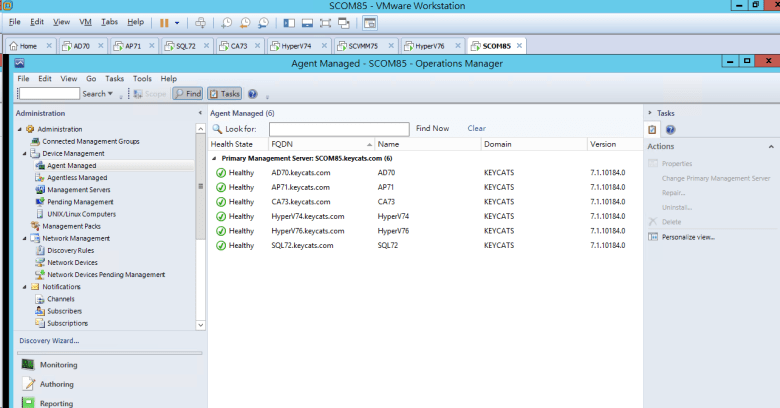Click the VMware pause VM icon
Screen dimensions: 780x408
pyautogui.click(x=164, y=22)
